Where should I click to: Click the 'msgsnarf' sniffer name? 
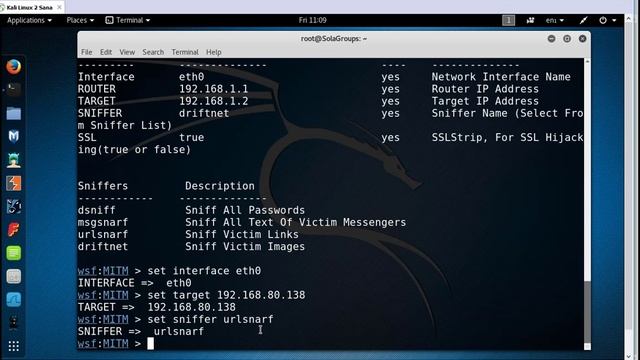(103, 222)
